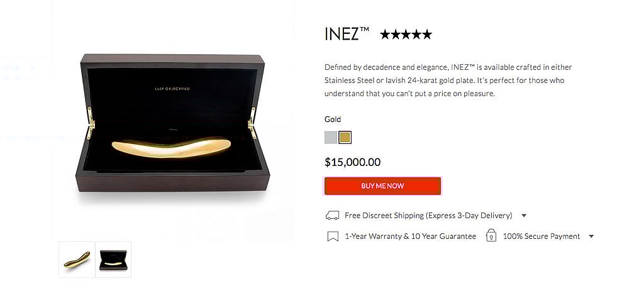Open the first thumbnail of the gold product
This screenshot has width=644, height=286.
[77, 259]
